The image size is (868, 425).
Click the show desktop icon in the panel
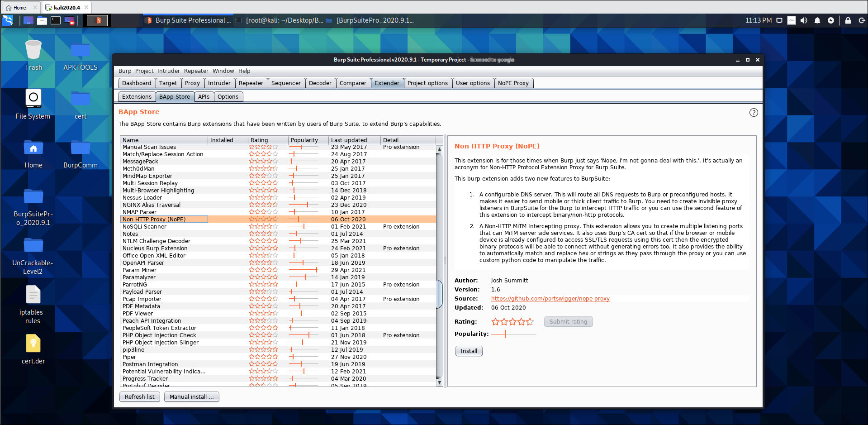click(28, 20)
